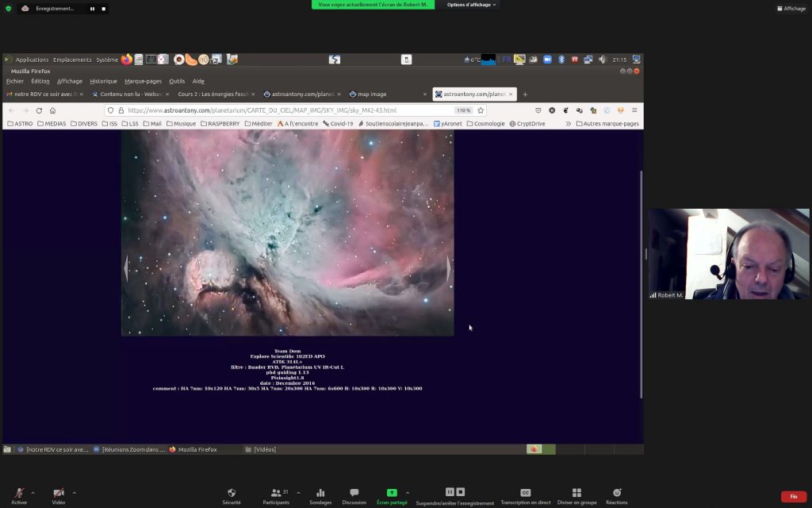Close the 'map image' tab
The height and width of the screenshot is (508, 812).
tap(425, 94)
